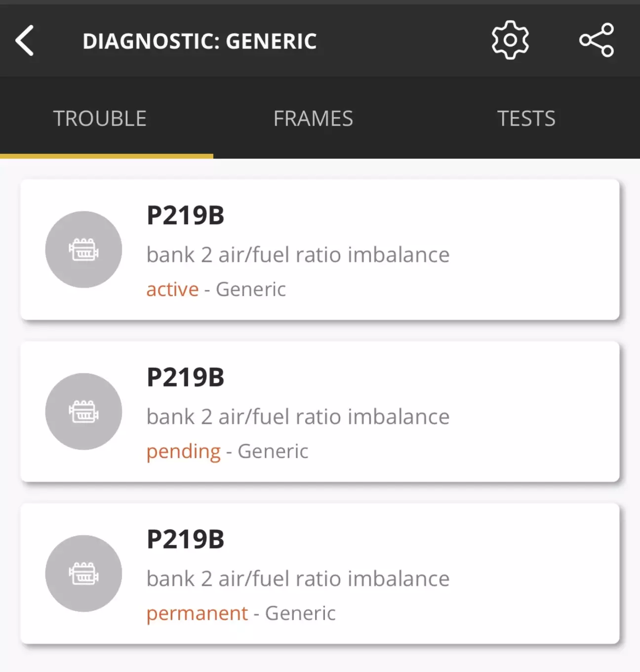The height and width of the screenshot is (672, 640).
Task: Tap the 'active' status label
Action: coord(172,289)
